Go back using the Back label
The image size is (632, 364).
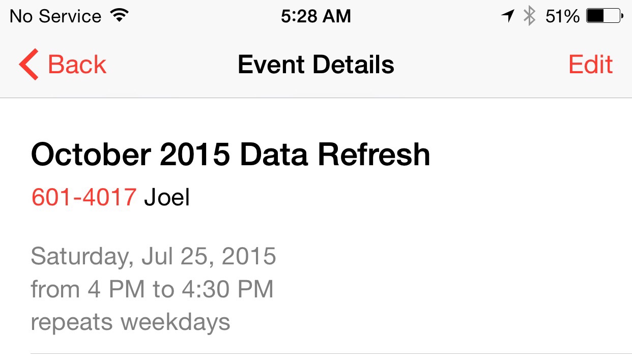77,65
